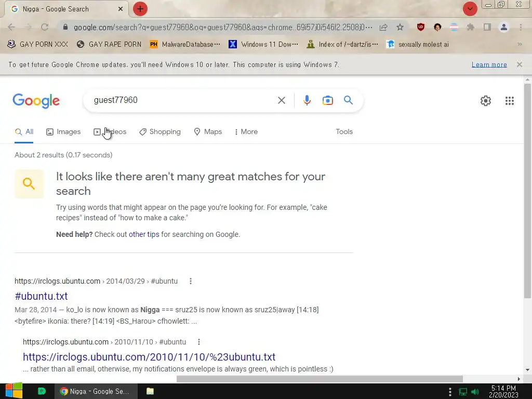Open the round avatar extension icon

coord(437,27)
